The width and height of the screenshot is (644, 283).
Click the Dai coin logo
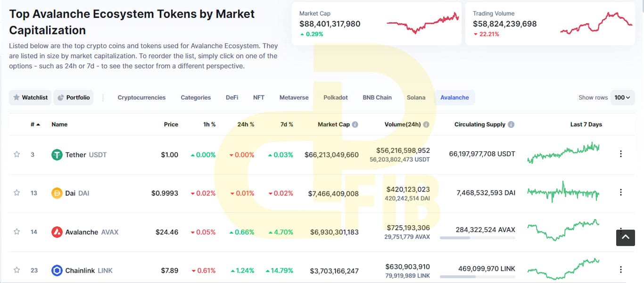tap(57, 193)
